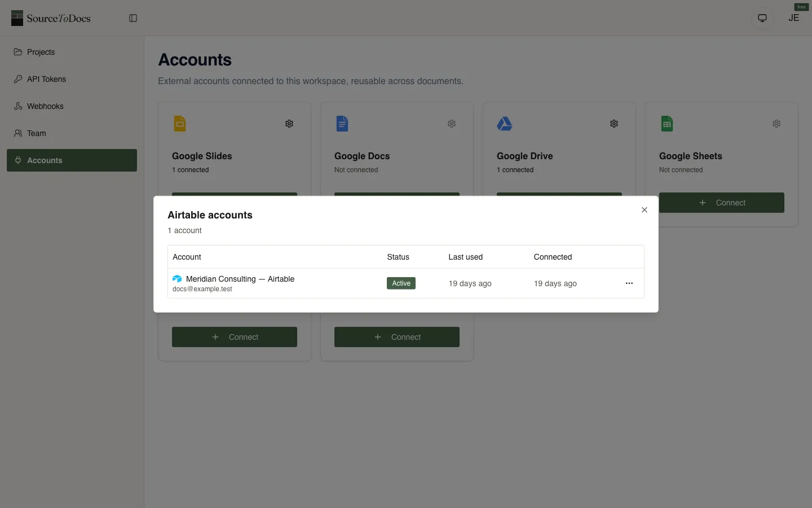Click the Status column header
The width and height of the screenshot is (812, 508).
tap(398, 257)
